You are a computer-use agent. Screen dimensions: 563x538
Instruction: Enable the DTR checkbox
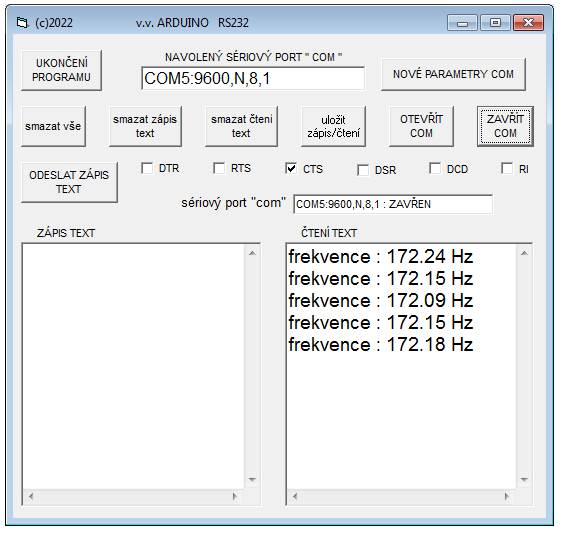(147, 168)
